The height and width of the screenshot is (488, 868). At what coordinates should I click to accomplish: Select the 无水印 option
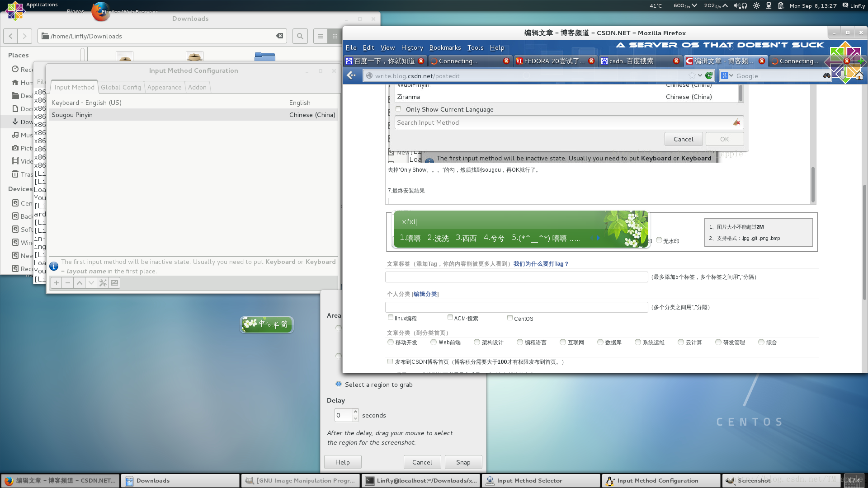[659, 240]
